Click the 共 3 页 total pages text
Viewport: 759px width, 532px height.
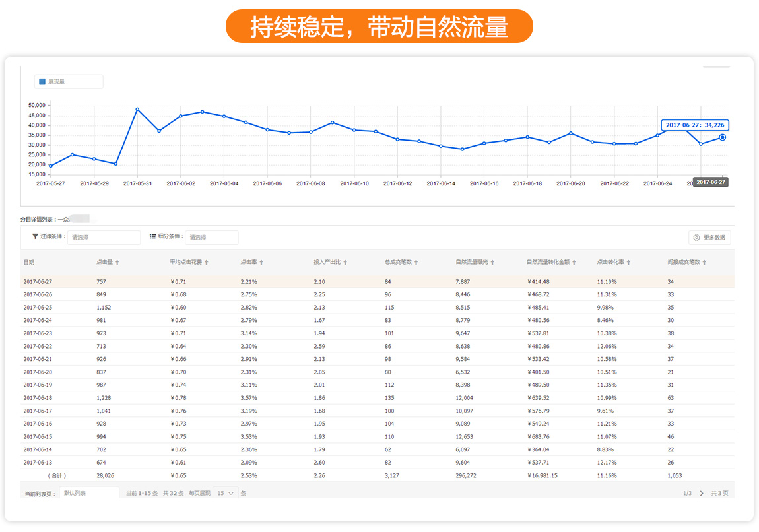(x=719, y=493)
